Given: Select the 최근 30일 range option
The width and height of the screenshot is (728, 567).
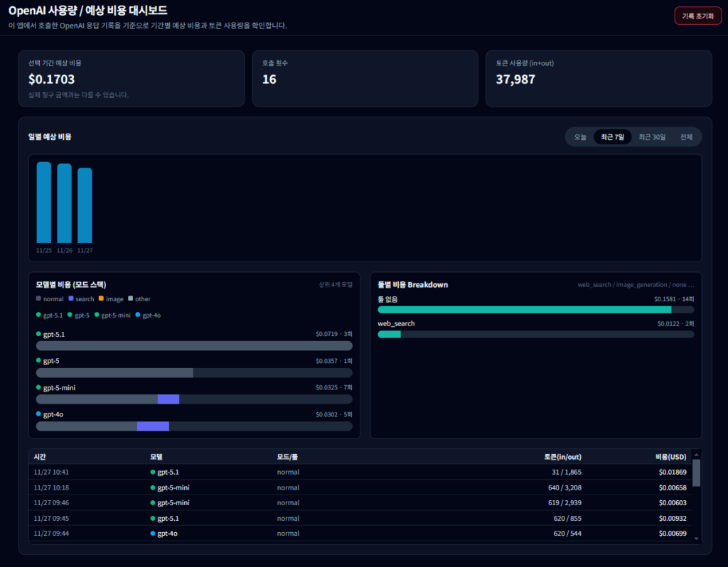Looking at the screenshot, I should point(652,137).
